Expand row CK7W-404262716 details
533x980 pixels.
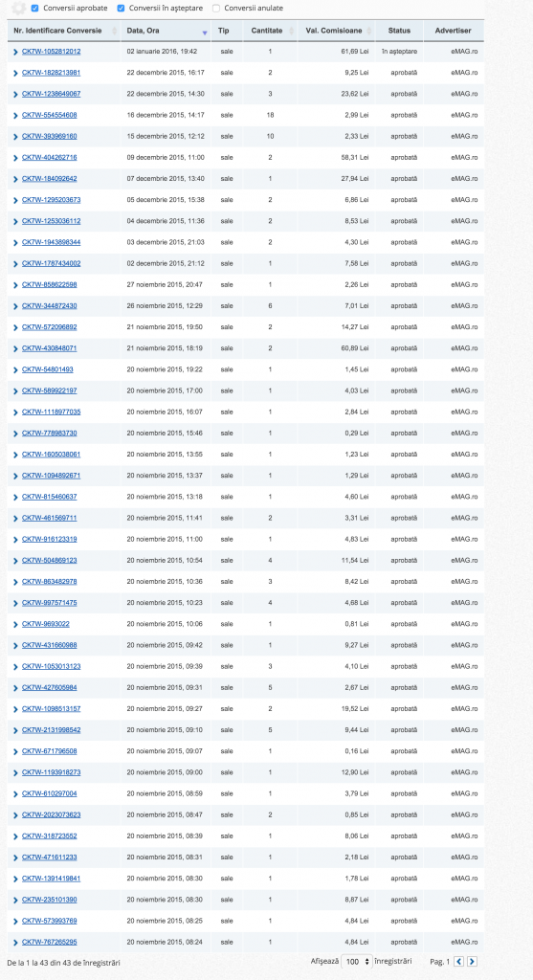[x=15, y=158]
